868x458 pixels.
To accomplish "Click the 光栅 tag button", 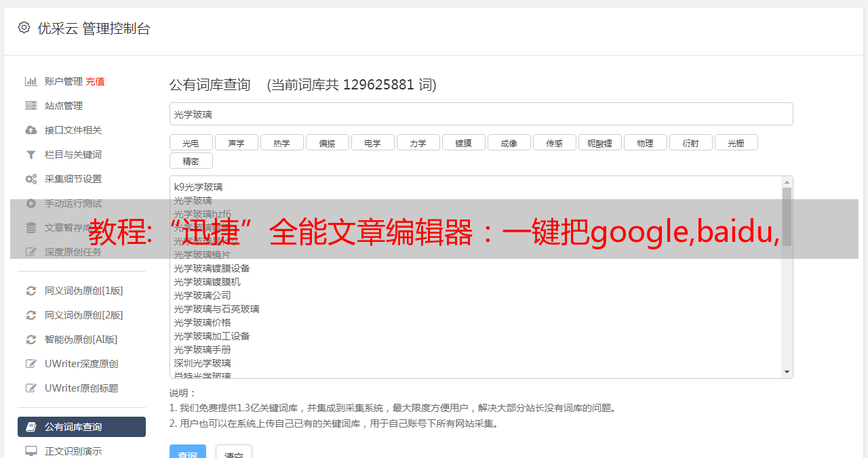I will [736, 142].
